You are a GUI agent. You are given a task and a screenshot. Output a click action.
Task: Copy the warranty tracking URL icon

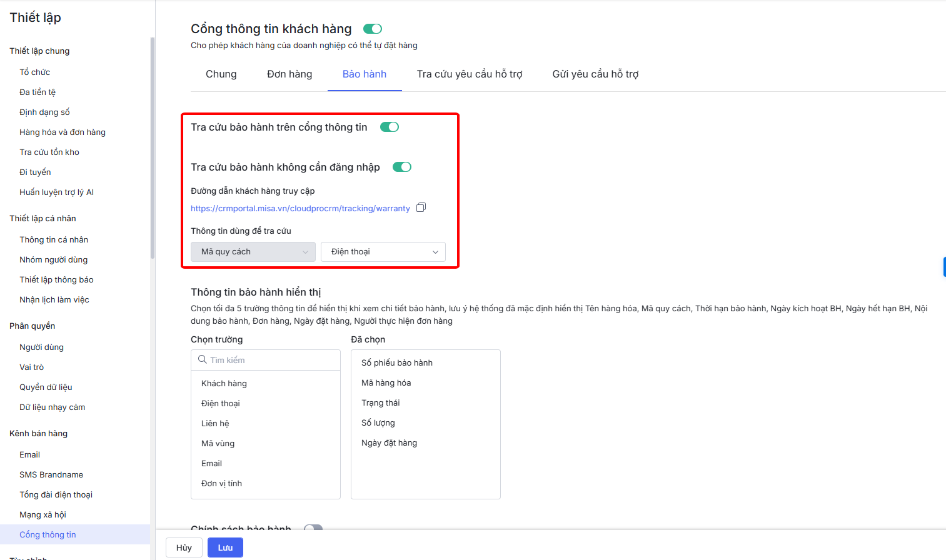(x=421, y=207)
